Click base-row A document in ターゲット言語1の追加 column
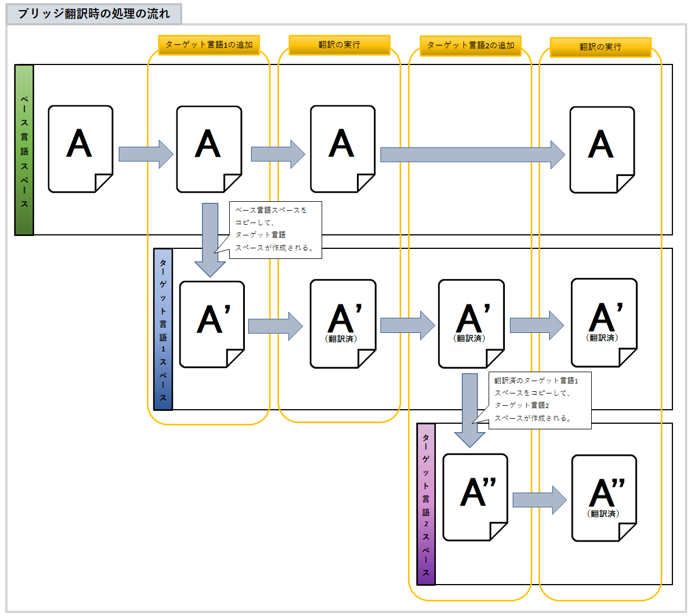Image resolution: width=692 pixels, height=616 pixels. [209, 149]
